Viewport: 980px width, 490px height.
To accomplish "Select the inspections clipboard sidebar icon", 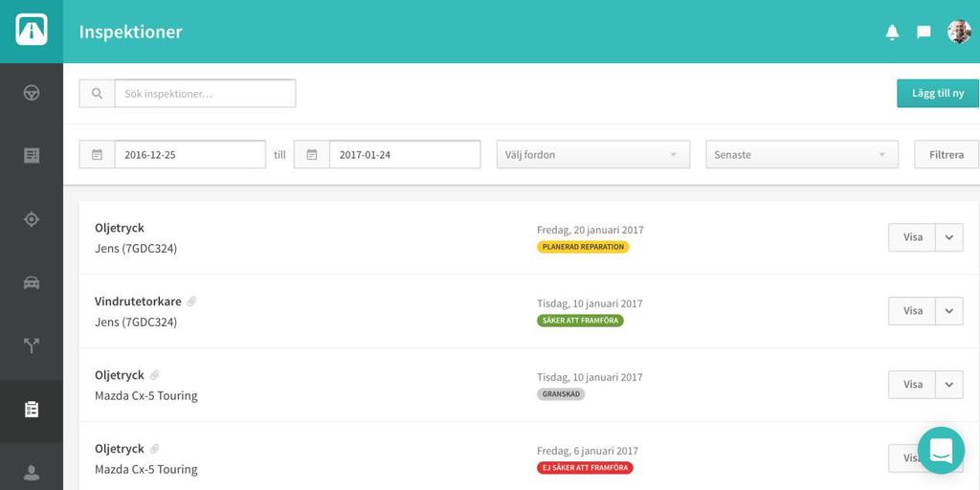I will coord(32,410).
